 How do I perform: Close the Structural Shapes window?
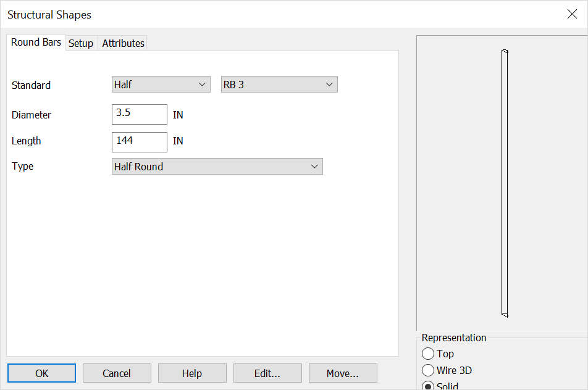[572, 14]
